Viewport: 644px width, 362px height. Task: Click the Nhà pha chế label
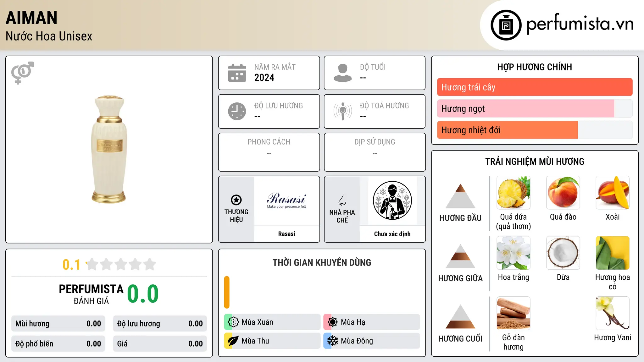(342, 216)
